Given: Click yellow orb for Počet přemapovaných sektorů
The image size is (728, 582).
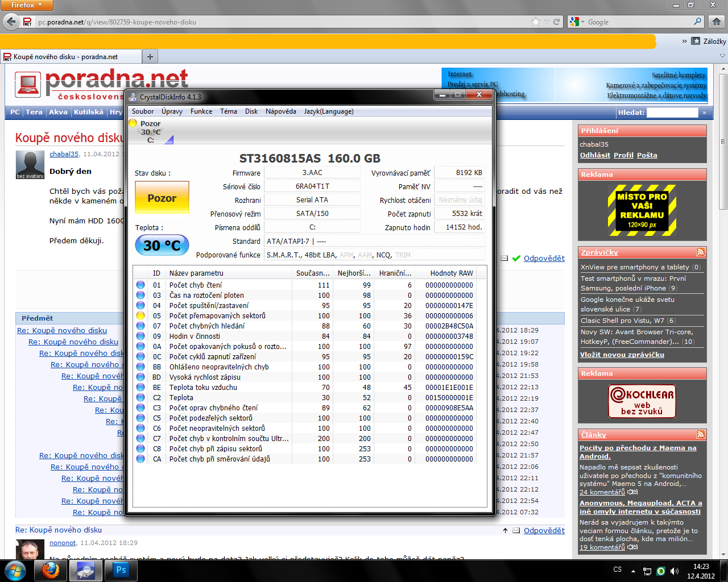Looking at the screenshot, I should pos(140,316).
